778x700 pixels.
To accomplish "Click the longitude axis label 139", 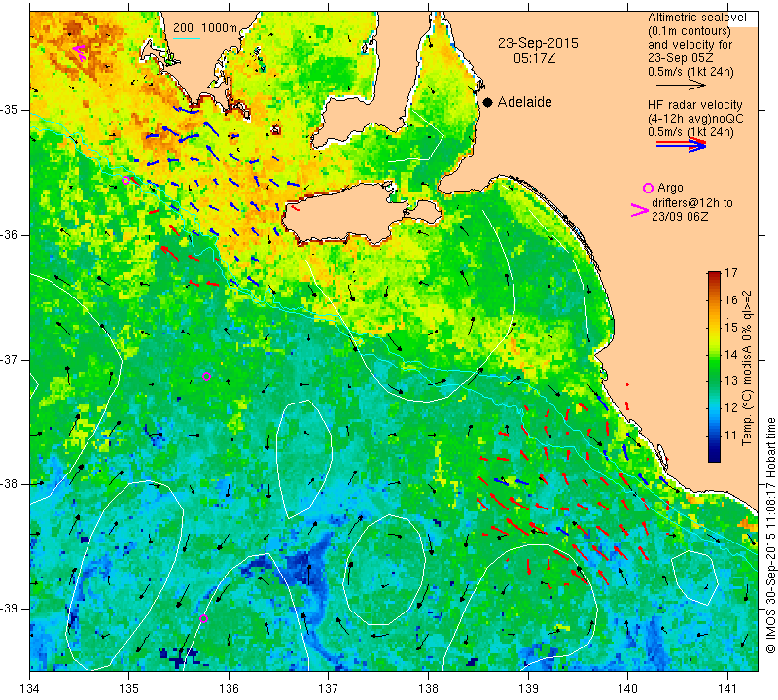I will pos(528,688).
